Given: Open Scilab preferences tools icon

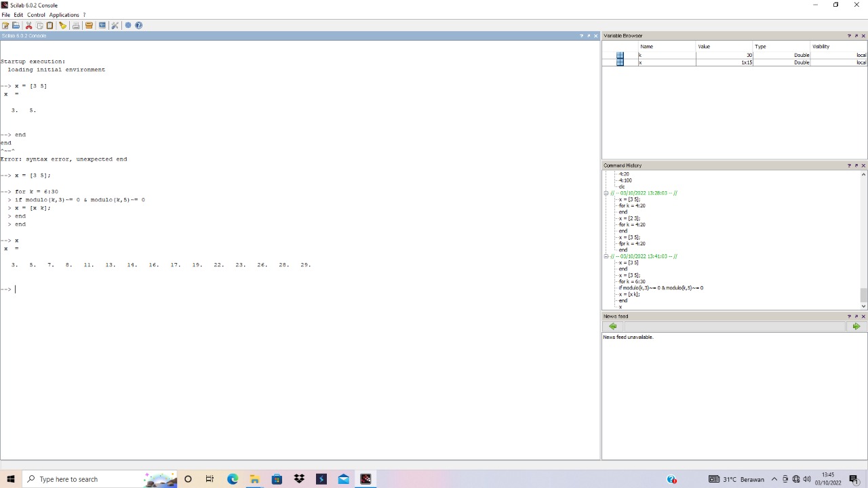Looking at the screenshot, I should 115,25.
